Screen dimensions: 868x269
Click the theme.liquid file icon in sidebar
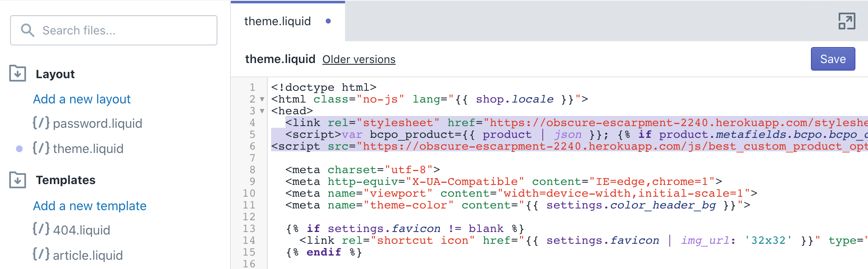[x=41, y=148]
